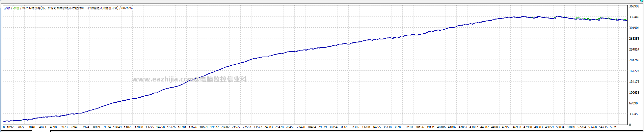Click the 88.99% modelling quality value
Viewport: 644px width, 132px height.
(x=127, y=8)
